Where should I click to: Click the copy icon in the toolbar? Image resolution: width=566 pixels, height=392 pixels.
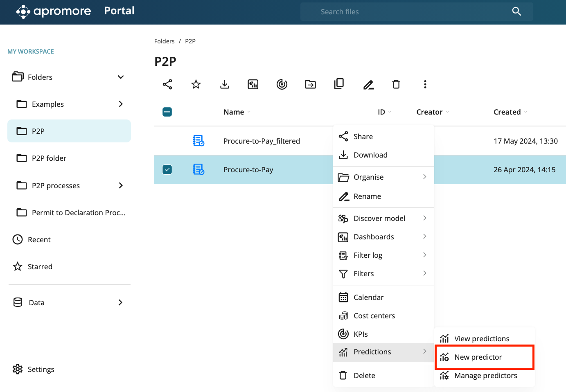pyautogui.click(x=339, y=84)
